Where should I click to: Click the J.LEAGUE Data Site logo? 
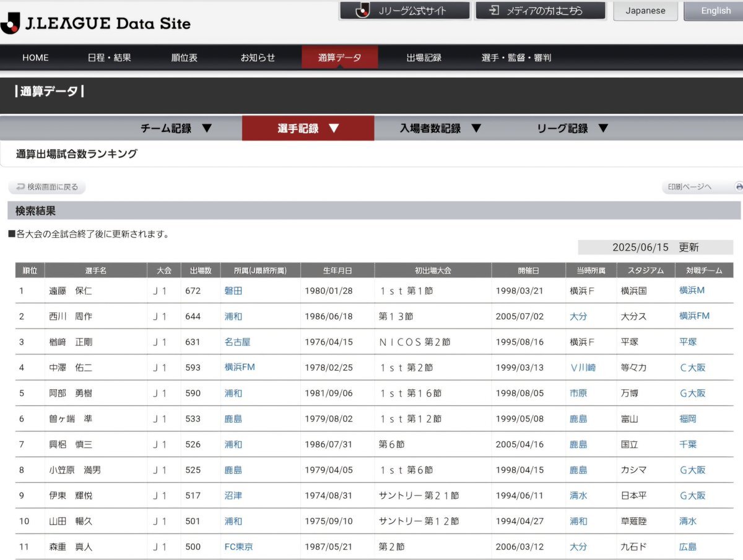pos(96,23)
